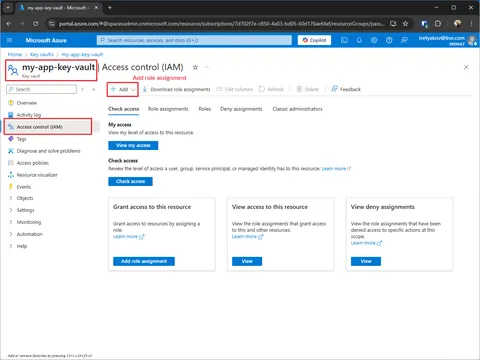Switch to Classic administrators tab

pyautogui.click(x=297, y=109)
